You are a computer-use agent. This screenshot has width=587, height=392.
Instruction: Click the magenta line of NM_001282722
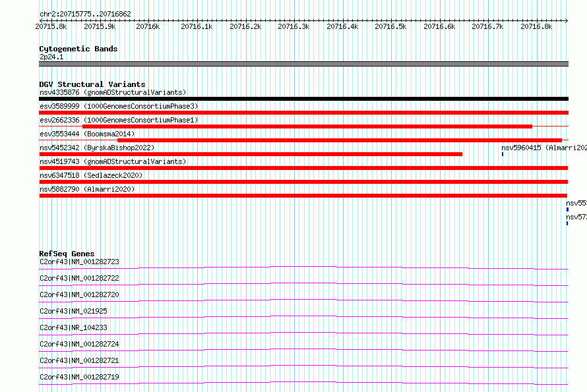303,284
